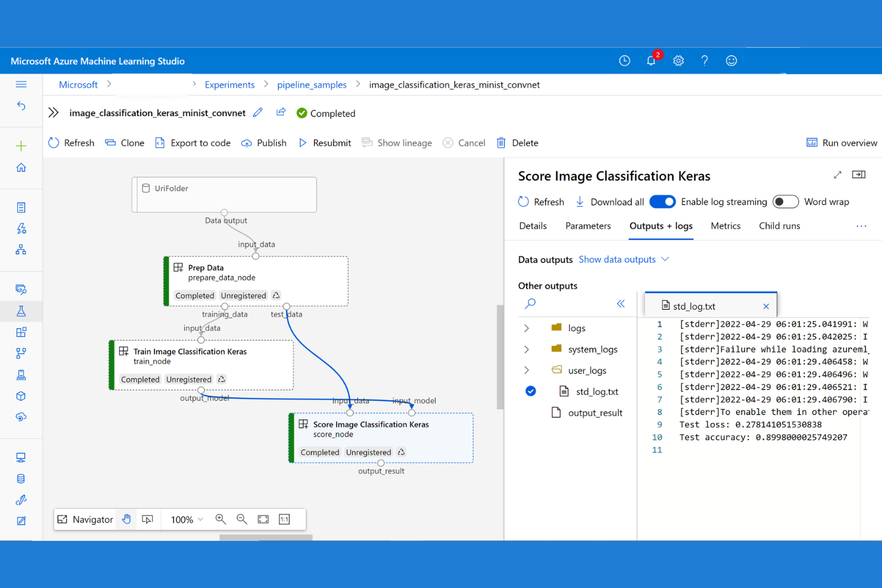Select the Experiments flask icon in sidebar

tap(21, 311)
